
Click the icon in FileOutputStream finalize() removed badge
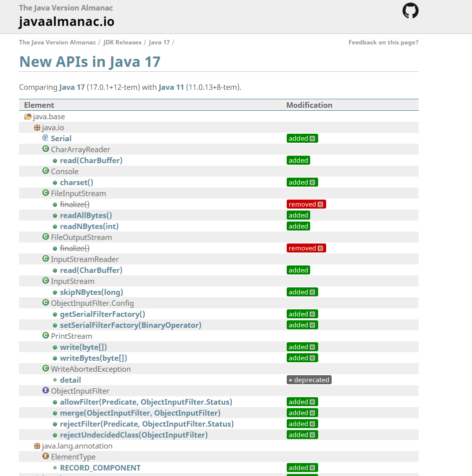pos(320,248)
